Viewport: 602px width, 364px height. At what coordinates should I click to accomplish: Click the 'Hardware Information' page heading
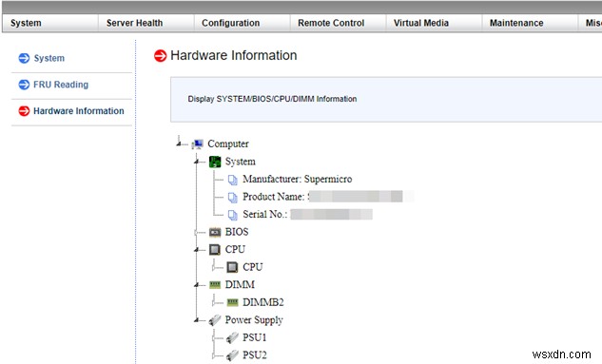[x=233, y=56]
